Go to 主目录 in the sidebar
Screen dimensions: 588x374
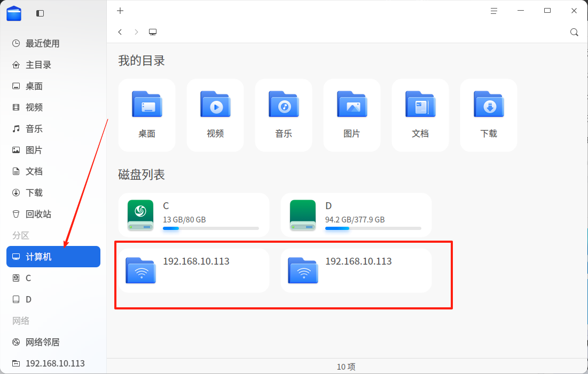[x=53, y=65]
